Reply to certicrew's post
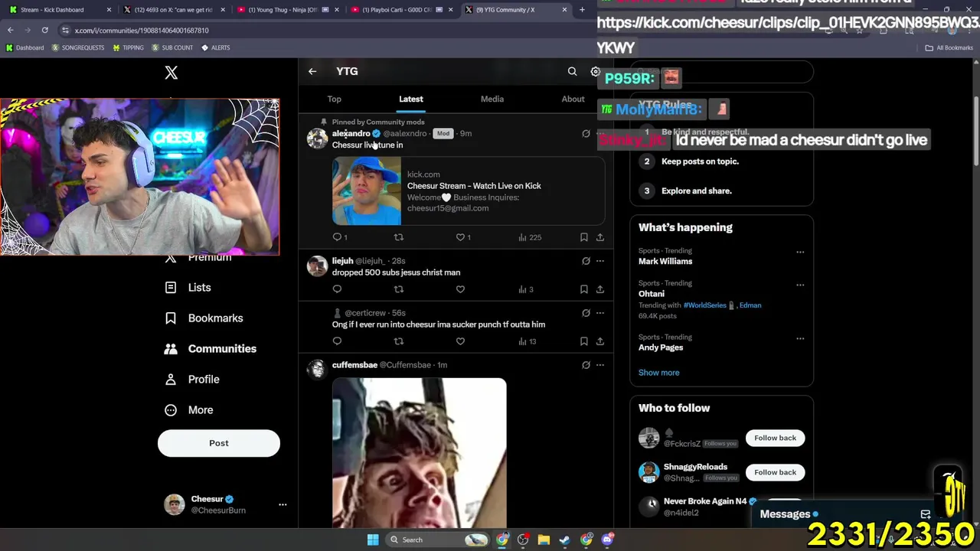 coord(337,341)
